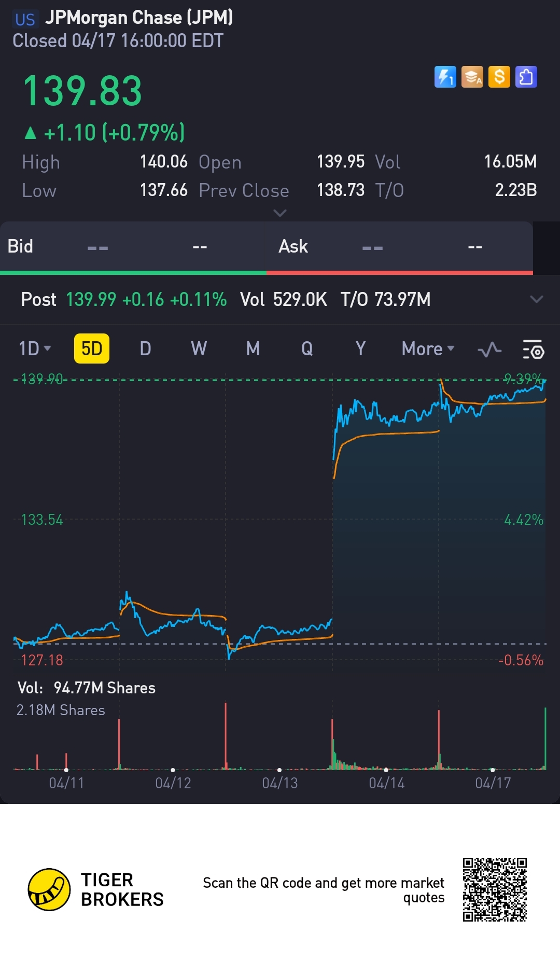Tap the Bid and Ask quote bar
The image size is (560, 976).
(x=267, y=247)
